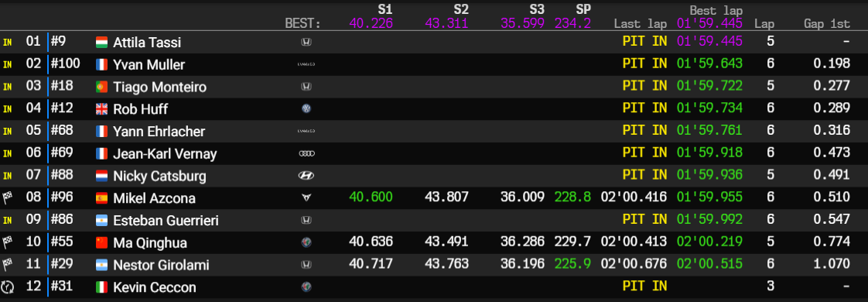Click the yellow IN status icon for position 01
Screen dimensions: 868x302
coord(8,43)
